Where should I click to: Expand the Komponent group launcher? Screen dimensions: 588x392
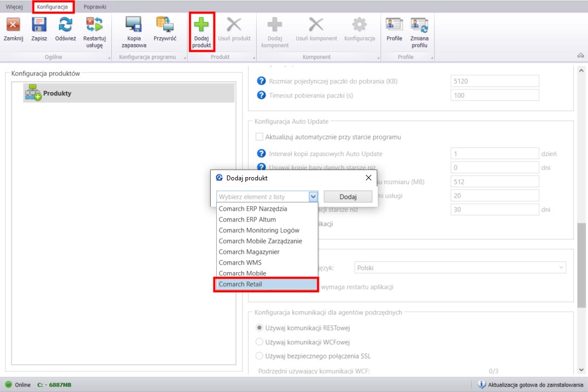pyautogui.click(x=378, y=58)
